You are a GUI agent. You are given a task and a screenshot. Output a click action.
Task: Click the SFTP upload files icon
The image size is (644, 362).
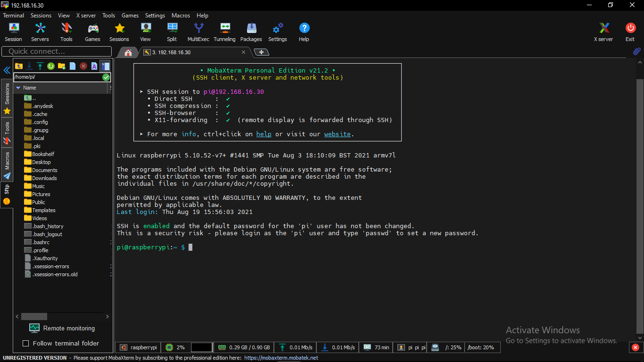(x=40, y=66)
